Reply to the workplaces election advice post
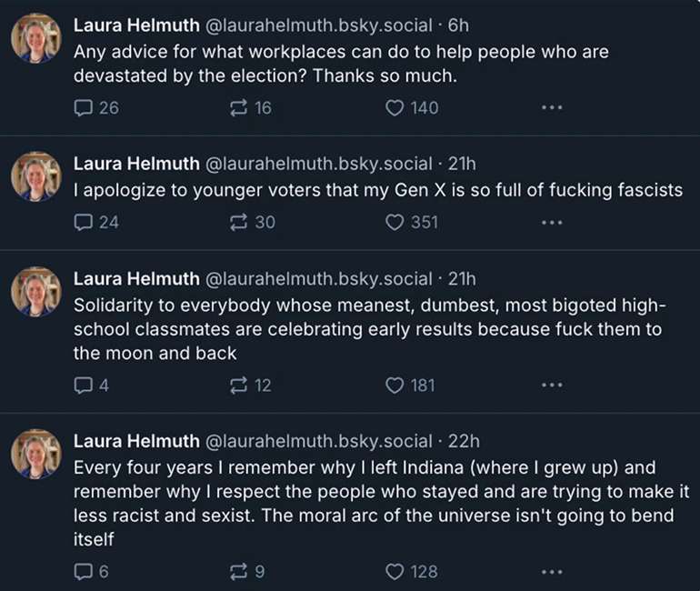 (84, 107)
